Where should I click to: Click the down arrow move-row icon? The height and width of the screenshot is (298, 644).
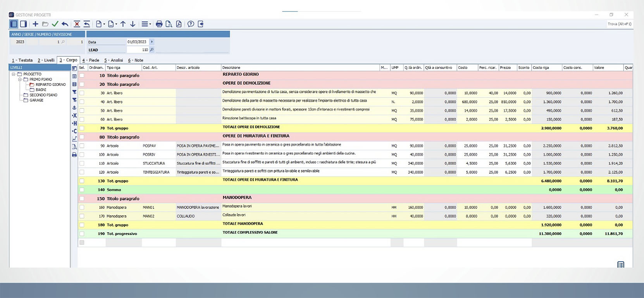(133, 24)
